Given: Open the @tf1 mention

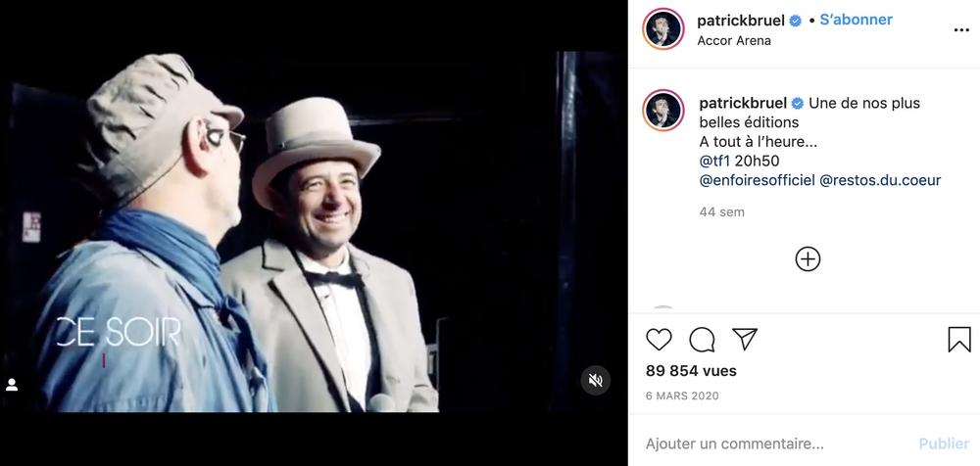Looking at the screenshot, I should [x=714, y=161].
